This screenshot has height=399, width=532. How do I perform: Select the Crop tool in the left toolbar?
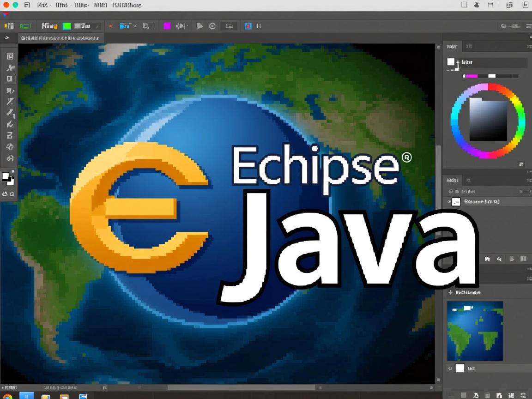tap(9, 79)
